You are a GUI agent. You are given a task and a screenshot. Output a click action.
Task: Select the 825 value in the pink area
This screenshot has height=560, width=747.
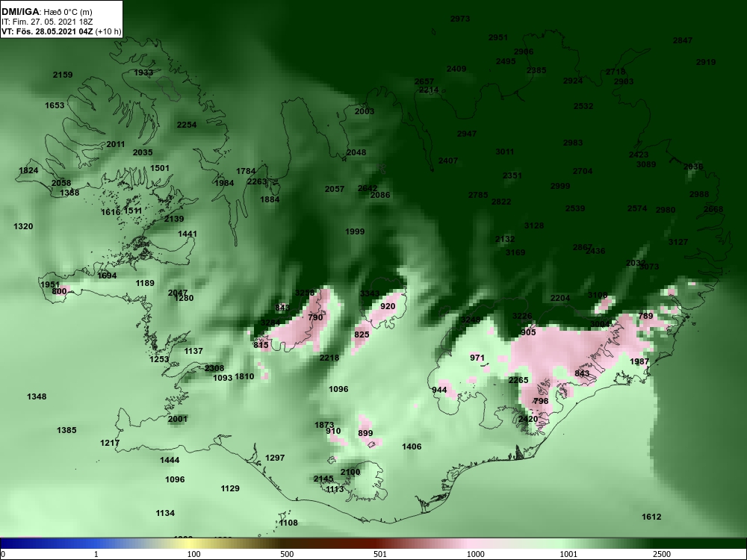point(362,335)
